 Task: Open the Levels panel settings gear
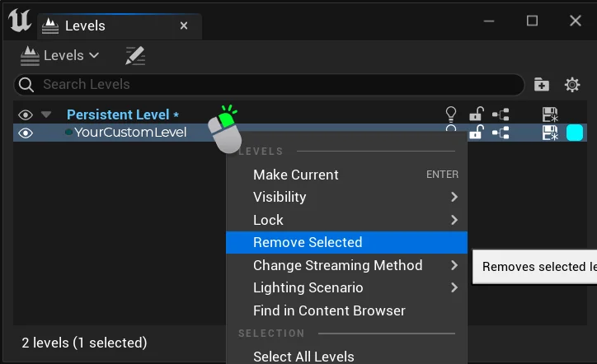pyautogui.click(x=571, y=85)
